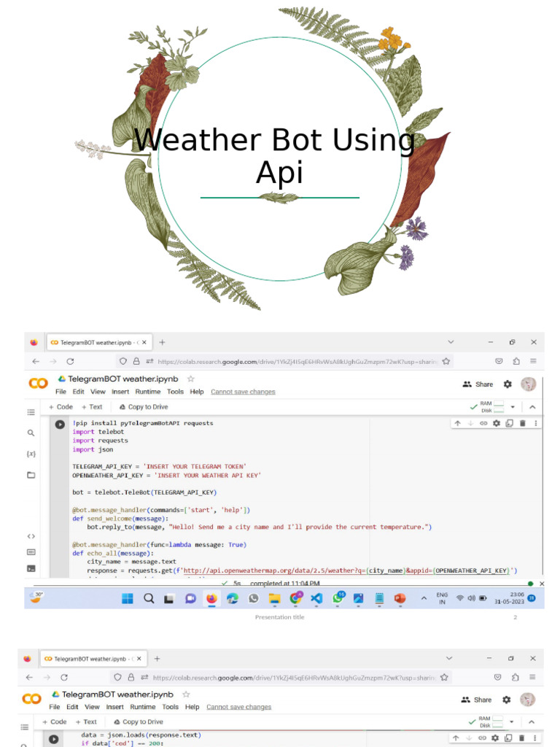Collapse the header with the chevron in the lower Colab
The height and width of the screenshot is (747, 560).
point(532,721)
